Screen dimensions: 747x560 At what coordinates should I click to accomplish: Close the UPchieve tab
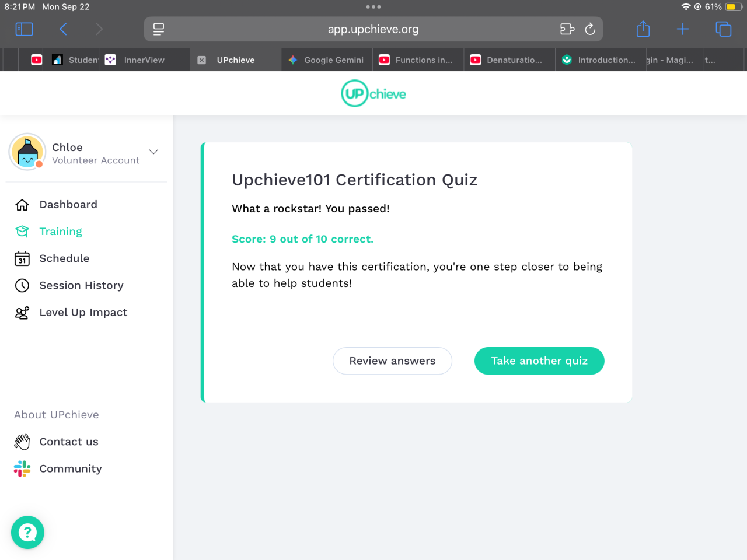pyautogui.click(x=201, y=60)
